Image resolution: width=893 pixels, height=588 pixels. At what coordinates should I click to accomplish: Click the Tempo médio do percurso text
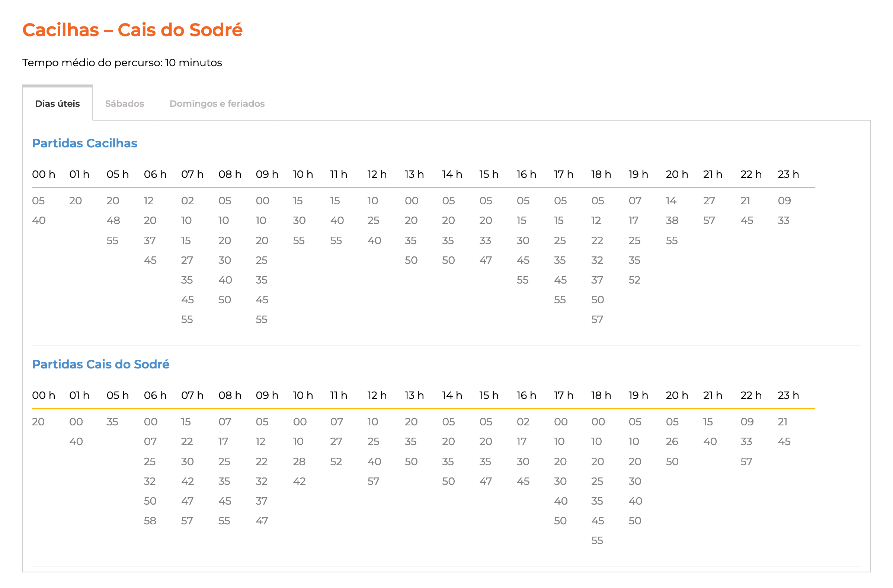122,63
